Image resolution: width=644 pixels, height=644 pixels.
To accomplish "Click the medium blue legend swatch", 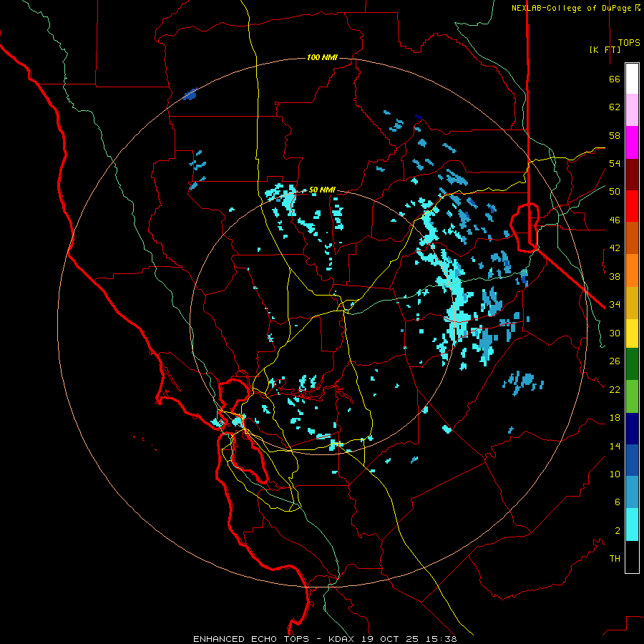I will click(632, 460).
